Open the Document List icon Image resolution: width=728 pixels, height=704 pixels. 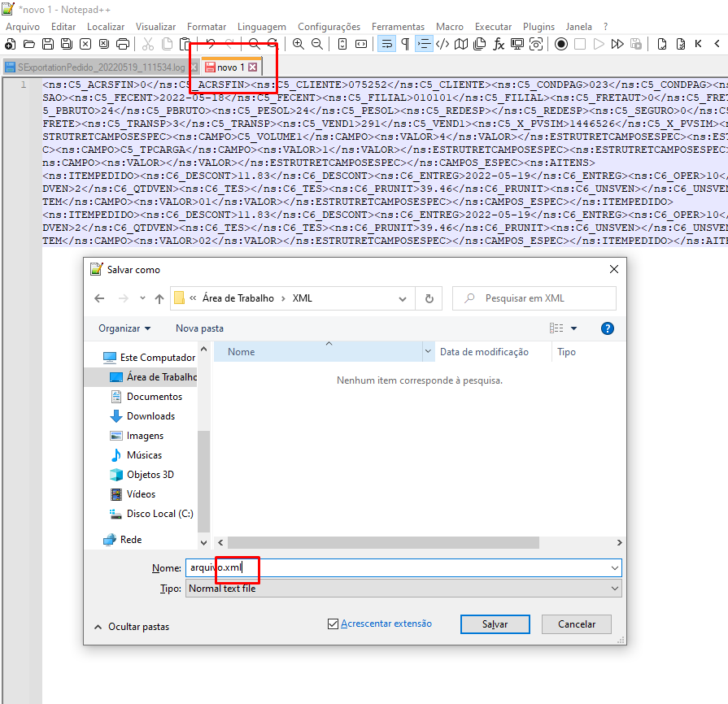(x=480, y=44)
